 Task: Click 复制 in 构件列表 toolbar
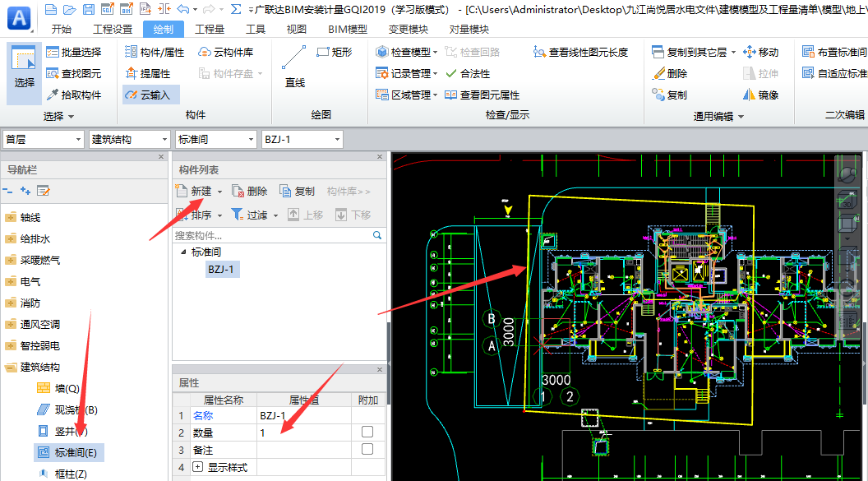[x=298, y=191]
